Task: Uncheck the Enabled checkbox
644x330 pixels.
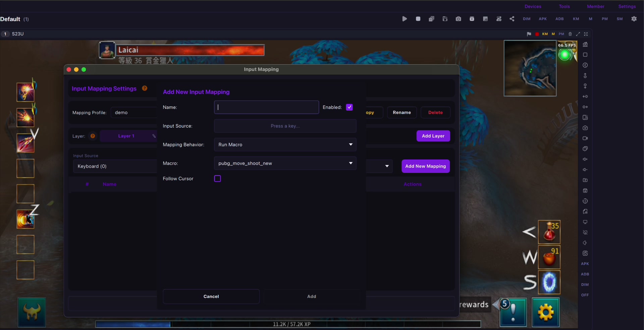Action: (349, 107)
